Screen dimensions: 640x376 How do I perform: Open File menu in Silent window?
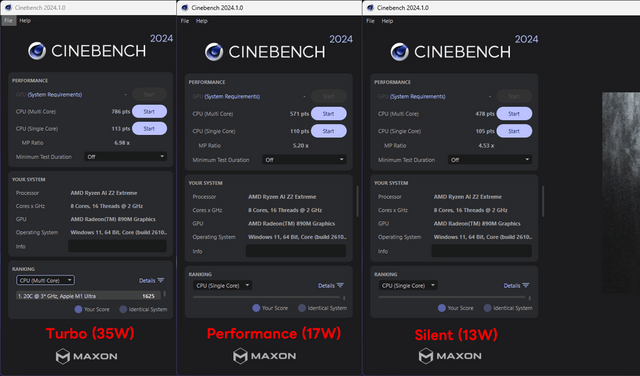(370, 21)
